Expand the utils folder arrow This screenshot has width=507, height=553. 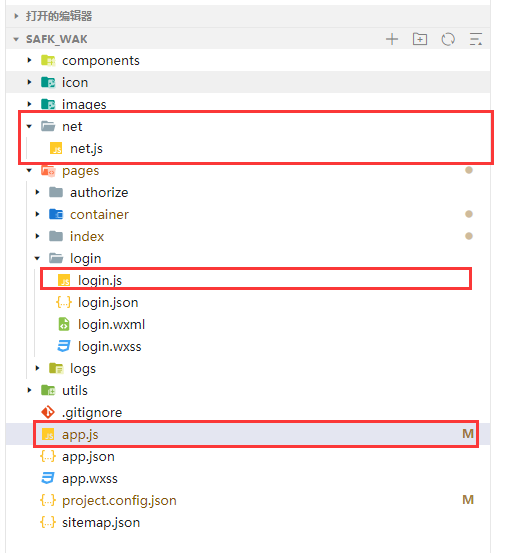[29, 390]
